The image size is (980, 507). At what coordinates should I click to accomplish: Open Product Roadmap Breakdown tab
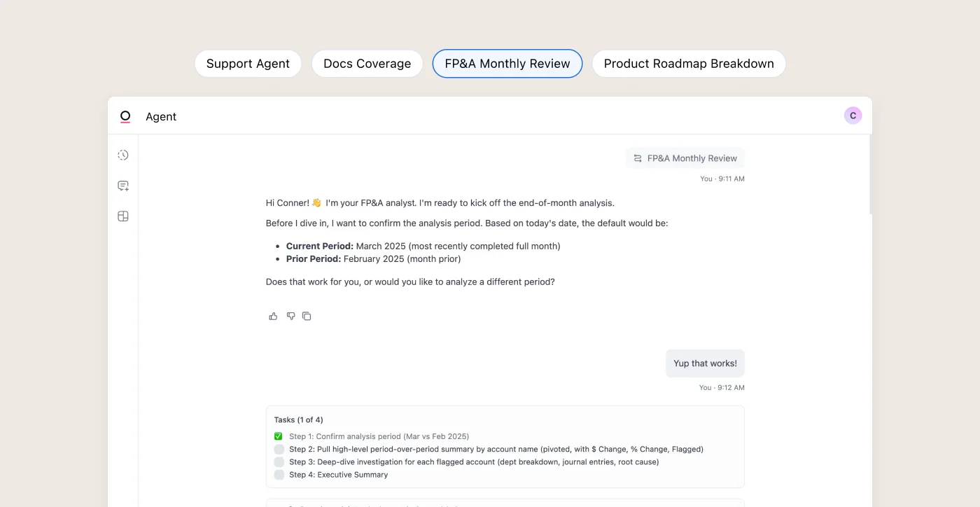pyautogui.click(x=689, y=64)
